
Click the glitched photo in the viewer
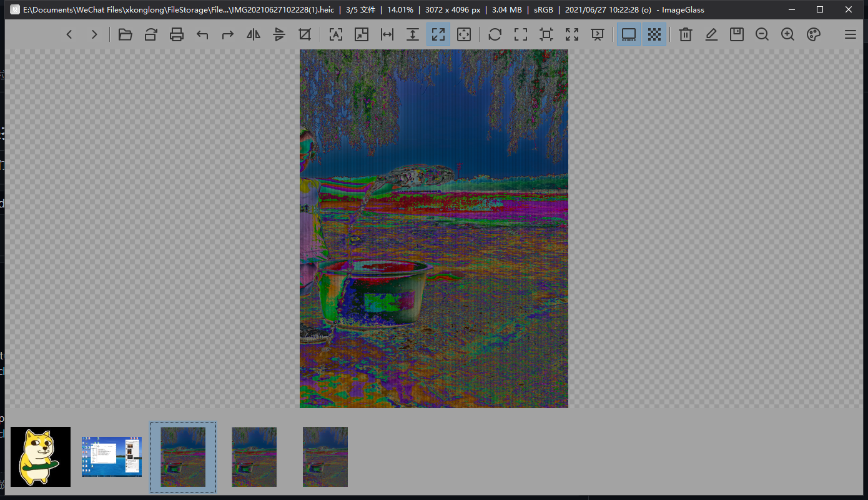coord(434,229)
